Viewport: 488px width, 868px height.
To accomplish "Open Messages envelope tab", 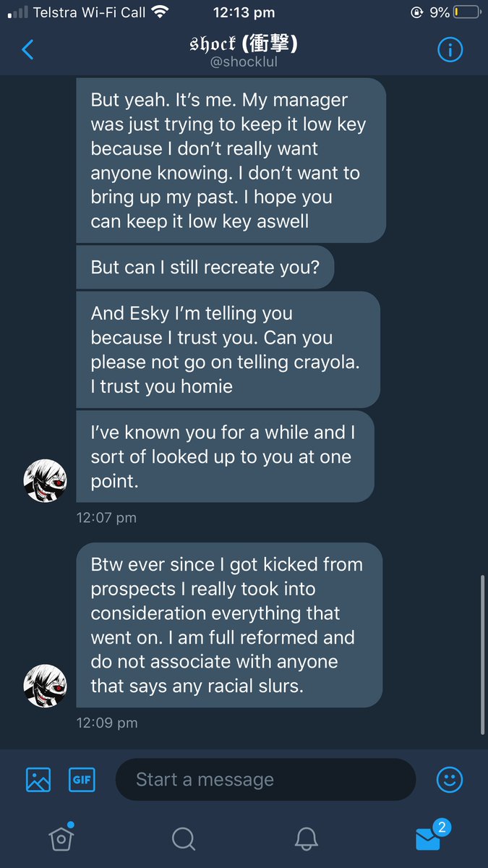I will click(x=429, y=838).
